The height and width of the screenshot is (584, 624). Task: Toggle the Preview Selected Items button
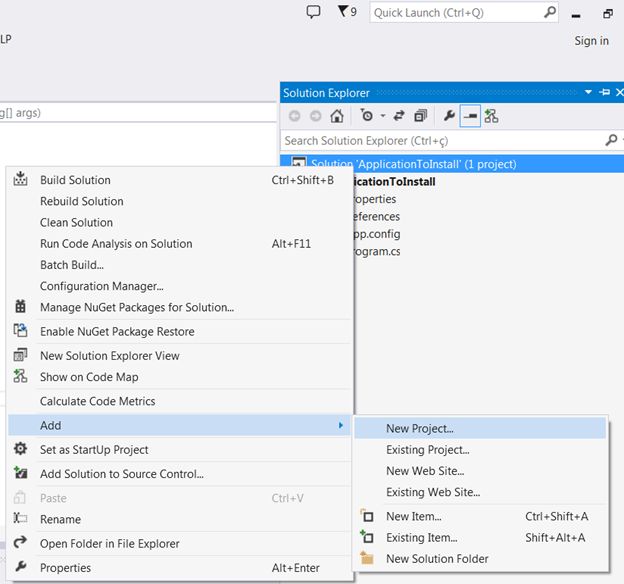[x=469, y=116]
